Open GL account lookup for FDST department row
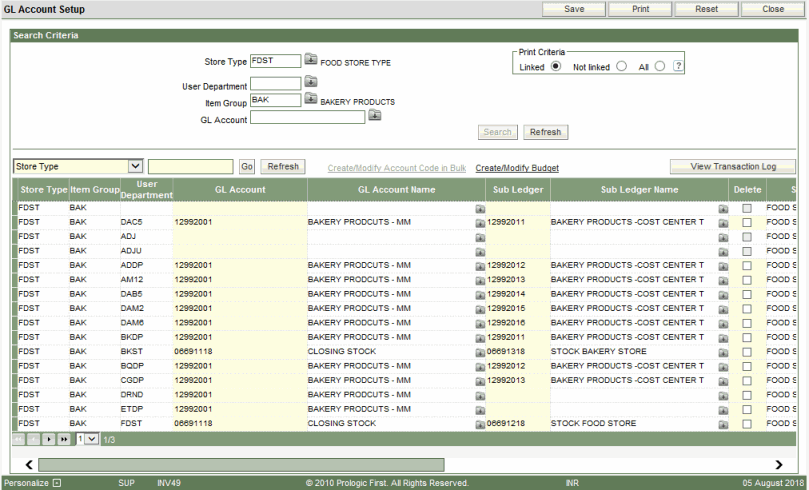The height and width of the screenshot is (490, 809). click(480, 425)
